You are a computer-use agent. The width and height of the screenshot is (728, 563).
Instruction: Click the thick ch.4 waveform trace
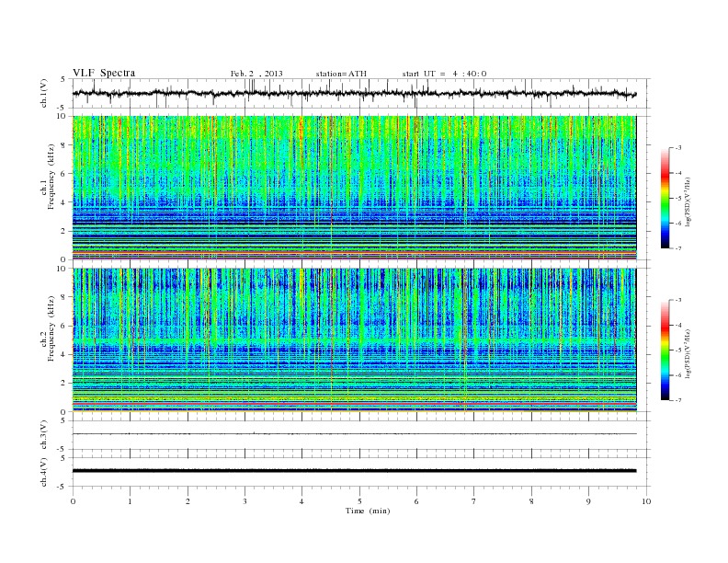[354, 471]
